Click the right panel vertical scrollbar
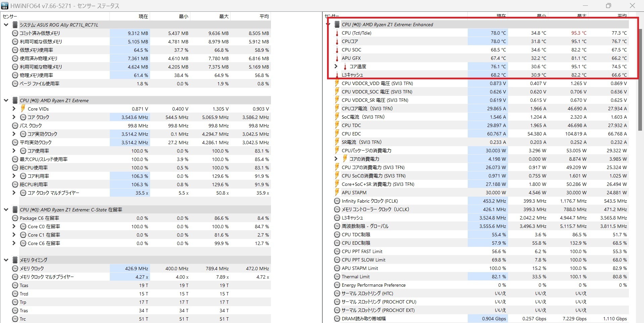This screenshot has width=644, height=323. (641, 80)
